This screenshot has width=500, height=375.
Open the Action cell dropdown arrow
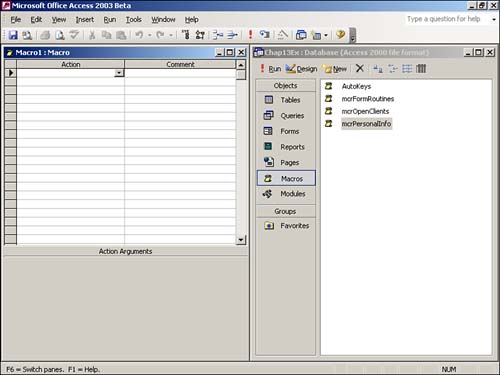[x=119, y=73]
